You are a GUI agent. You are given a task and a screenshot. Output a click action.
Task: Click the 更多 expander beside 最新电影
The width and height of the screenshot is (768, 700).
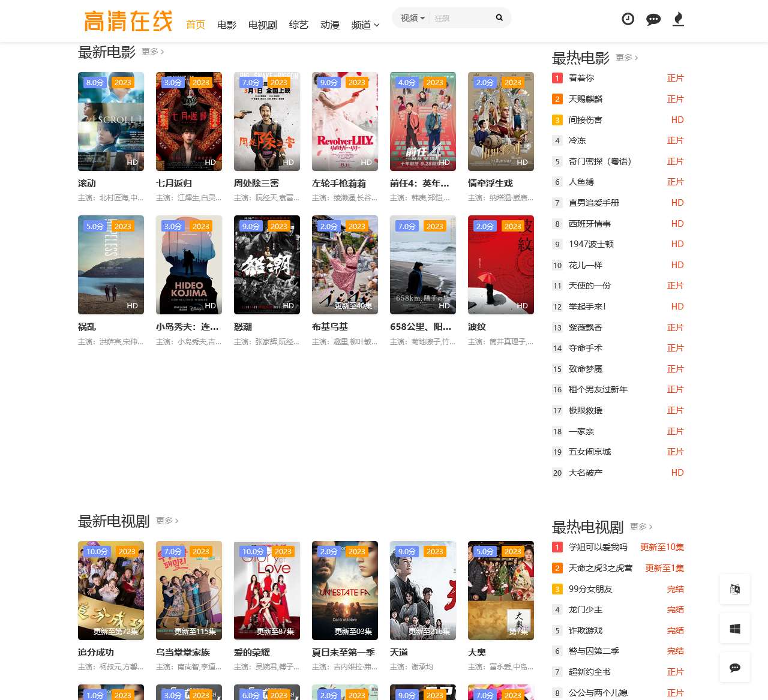pos(151,52)
